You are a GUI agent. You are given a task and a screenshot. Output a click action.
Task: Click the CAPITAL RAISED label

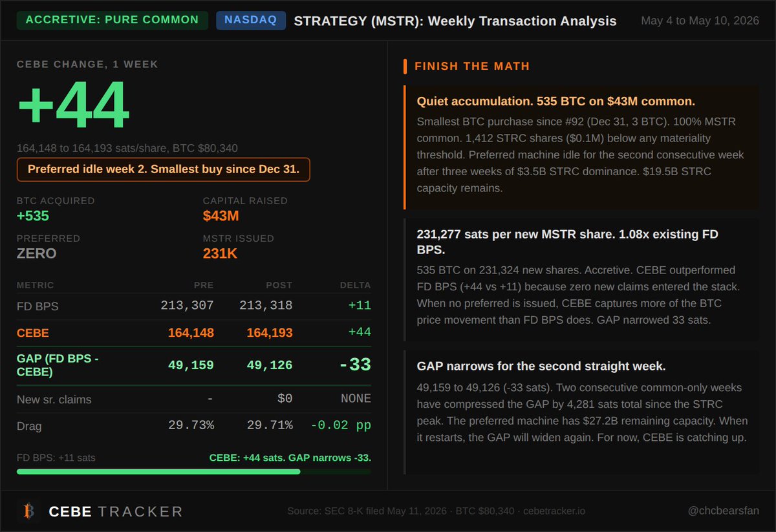246,200
